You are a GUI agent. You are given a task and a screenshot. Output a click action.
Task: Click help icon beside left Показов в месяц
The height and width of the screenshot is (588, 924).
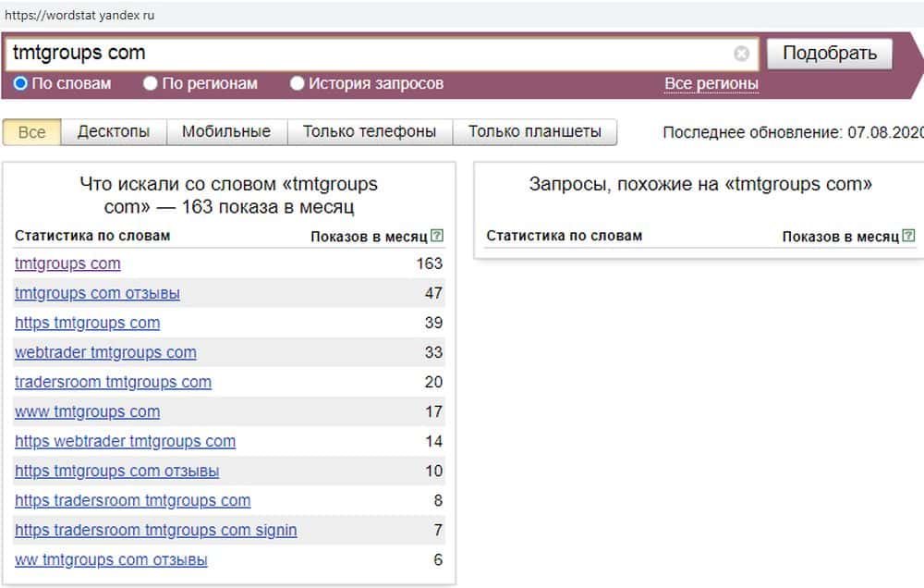[x=437, y=236]
